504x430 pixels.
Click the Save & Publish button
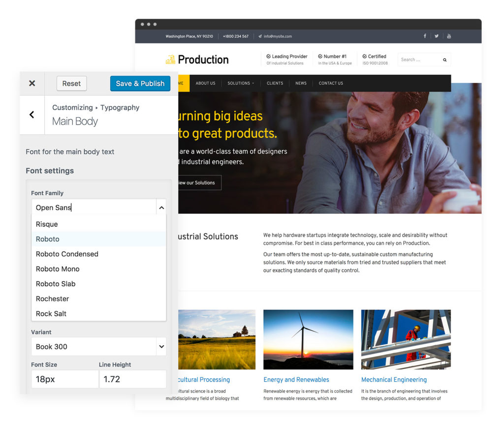pyautogui.click(x=140, y=83)
